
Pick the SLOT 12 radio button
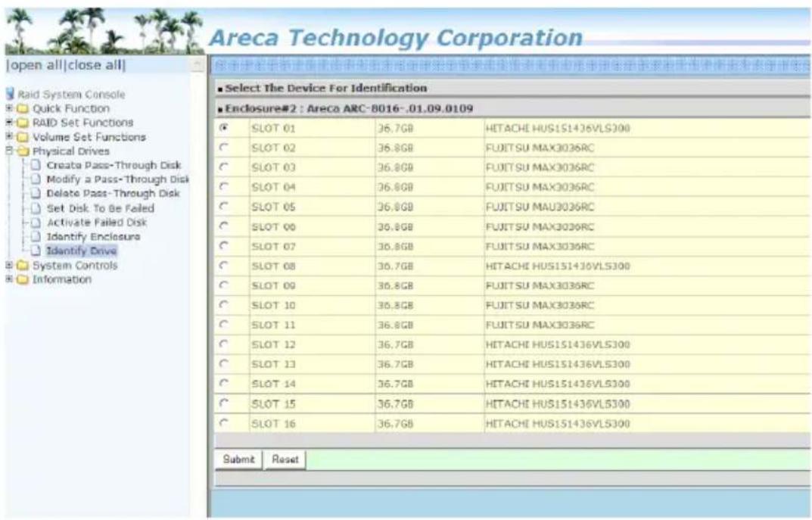(x=224, y=344)
